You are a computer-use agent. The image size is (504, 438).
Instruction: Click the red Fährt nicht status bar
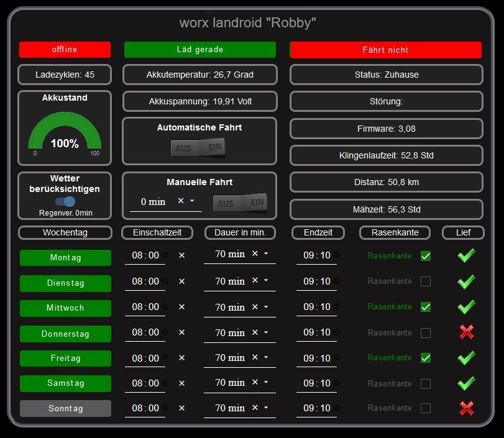coord(386,50)
